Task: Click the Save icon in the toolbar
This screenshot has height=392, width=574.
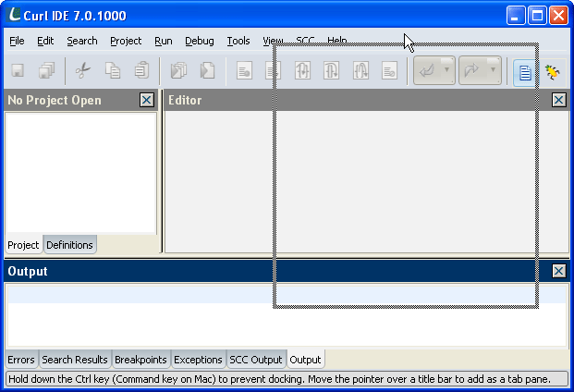Action: click(x=18, y=71)
